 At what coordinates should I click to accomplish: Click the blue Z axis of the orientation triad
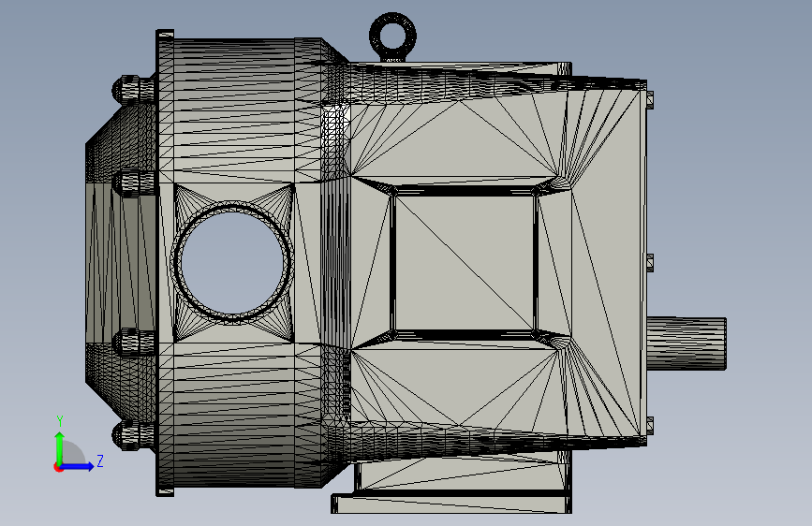point(77,466)
